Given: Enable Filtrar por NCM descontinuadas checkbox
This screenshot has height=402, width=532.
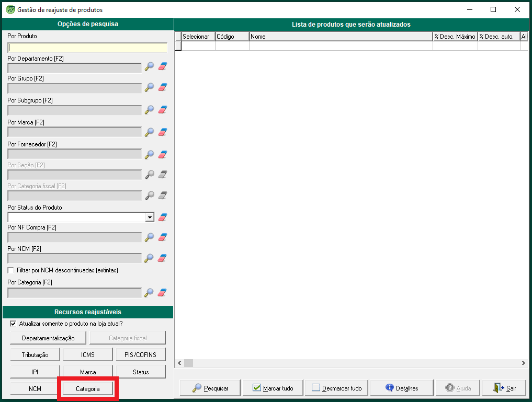Looking at the screenshot, I should (x=11, y=270).
